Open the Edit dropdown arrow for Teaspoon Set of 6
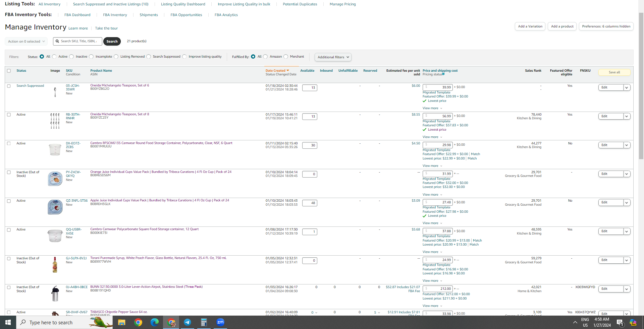Screen dimensions: 644x329 coord(627,87)
